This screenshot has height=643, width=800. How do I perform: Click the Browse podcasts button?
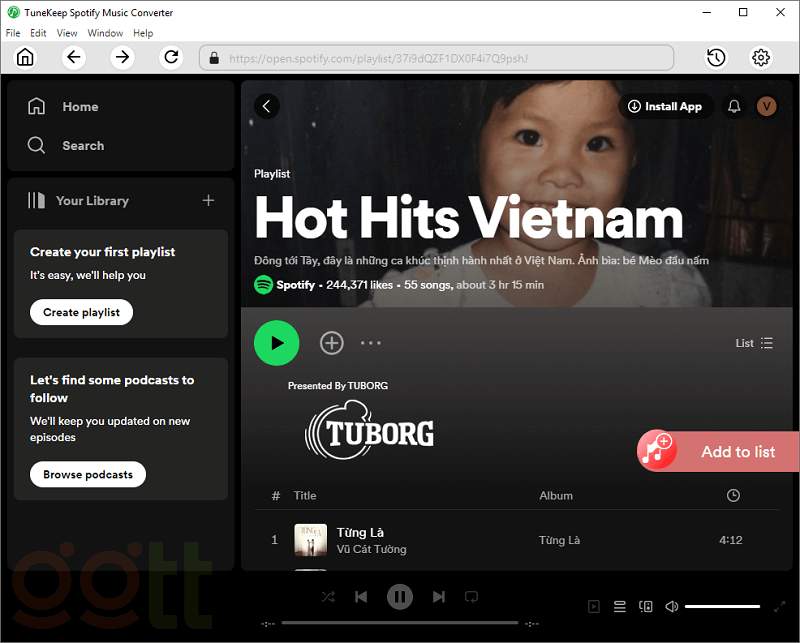tap(87, 474)
